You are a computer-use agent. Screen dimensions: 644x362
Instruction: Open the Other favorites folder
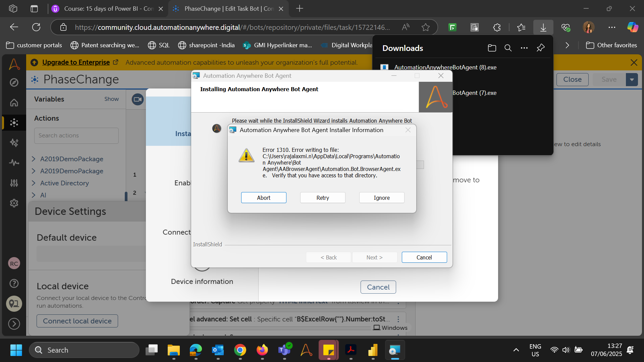point(611,45)
